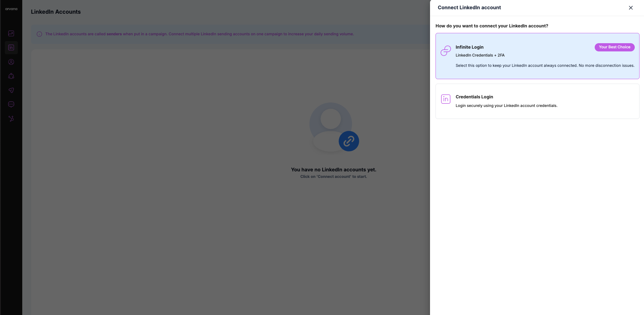Open the LinkedIn accounts sidebar icon

(x=11, y=48)
